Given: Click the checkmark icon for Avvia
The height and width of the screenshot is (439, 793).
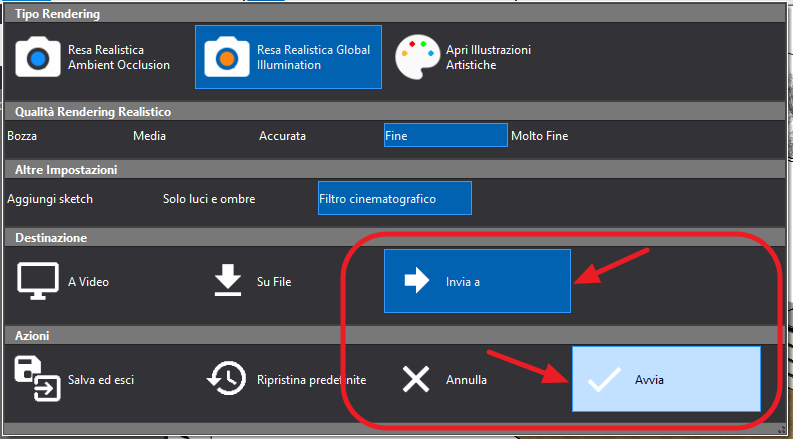Looking at the screenshot, I should (604, 379).
